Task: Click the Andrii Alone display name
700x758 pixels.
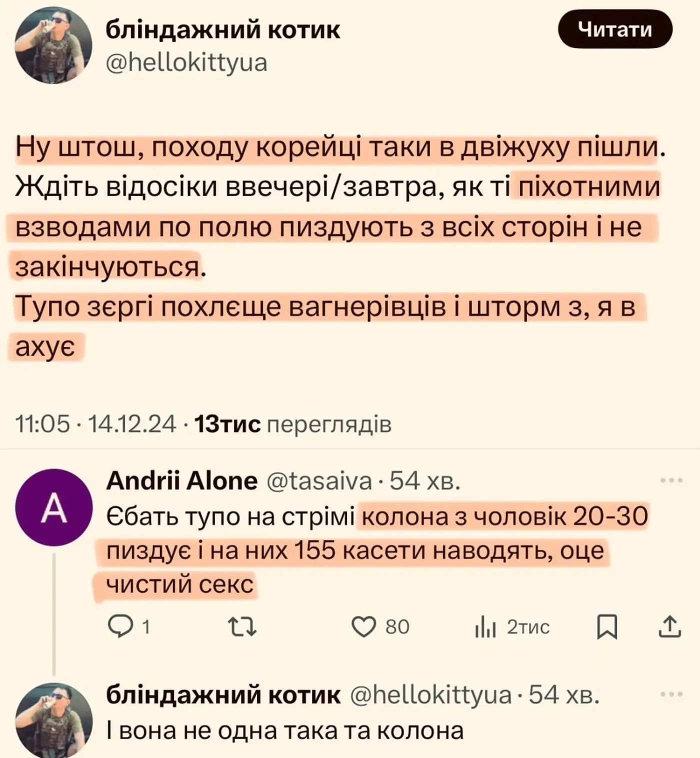Action: pyautogui.click(x=182, y=481)
